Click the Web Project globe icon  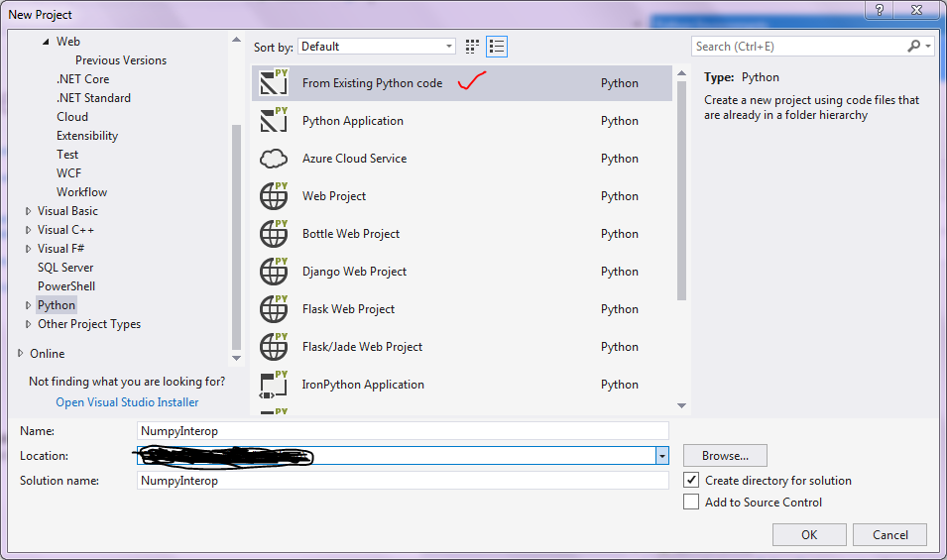pyautogui.click(x=274, y=196)
